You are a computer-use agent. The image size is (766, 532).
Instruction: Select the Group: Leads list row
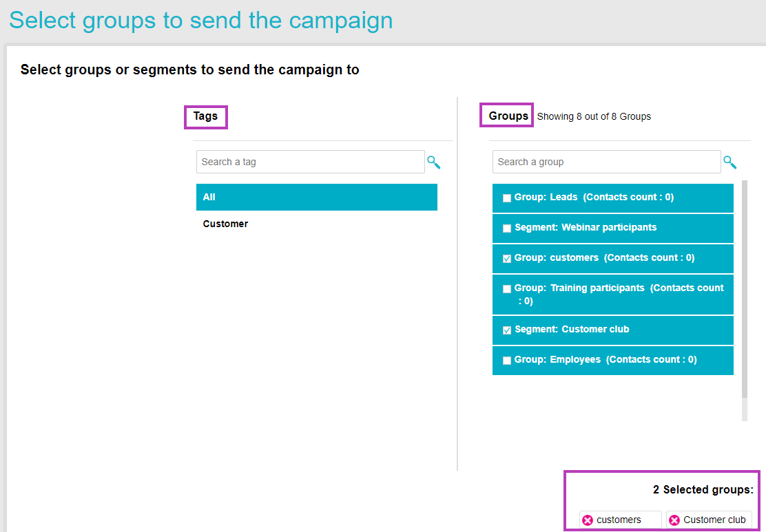tap(613, 198)
